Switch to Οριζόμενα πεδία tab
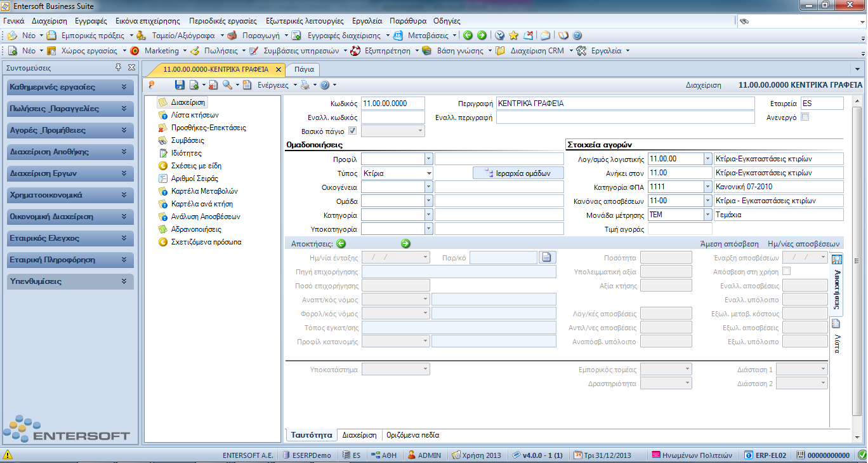Screen dimensions: 868x463 pos(412,435)
